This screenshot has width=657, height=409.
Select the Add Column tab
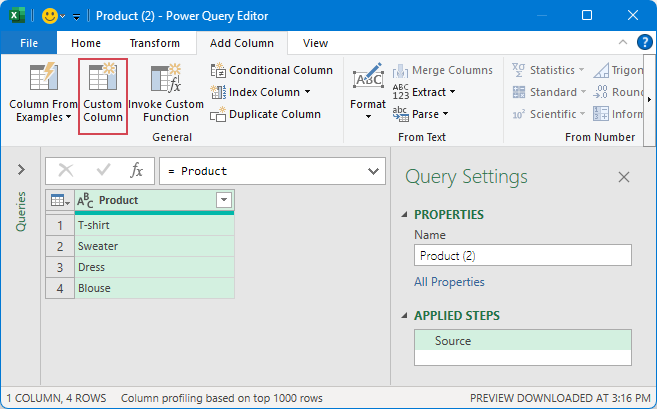[242, 43]
